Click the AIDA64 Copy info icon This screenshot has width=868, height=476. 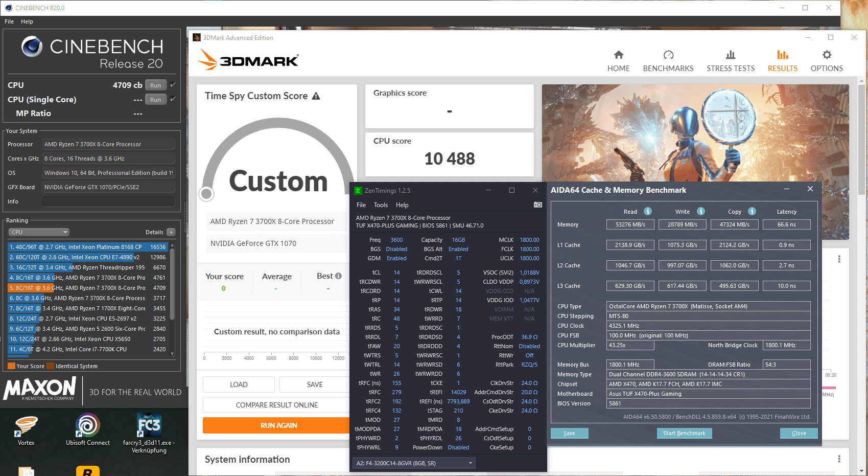pos(752,211)
